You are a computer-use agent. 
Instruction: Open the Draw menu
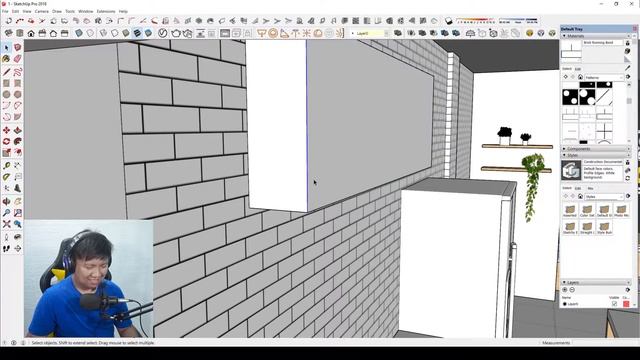click(x=57, y=11)
